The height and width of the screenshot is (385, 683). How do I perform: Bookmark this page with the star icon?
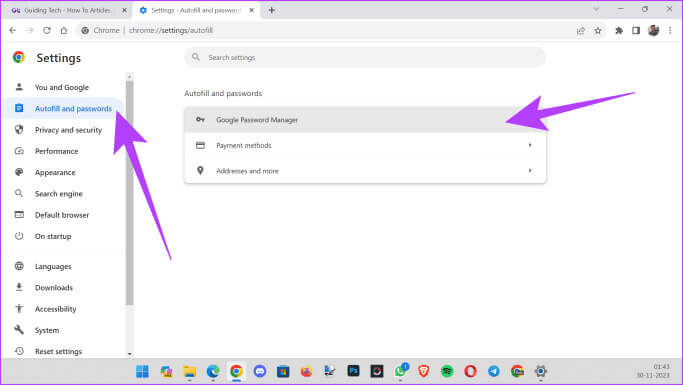(598, 30)
